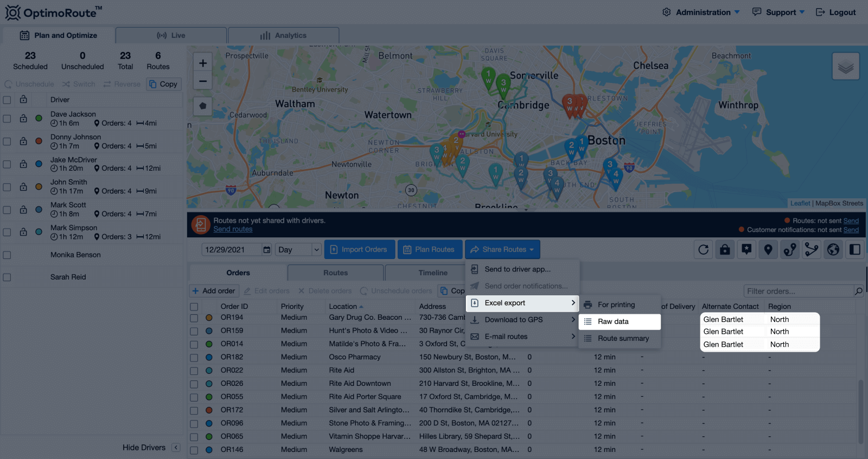Click Send routes link in banner
The width and height of the screenshot is (868, 459).
click(233, 229)
